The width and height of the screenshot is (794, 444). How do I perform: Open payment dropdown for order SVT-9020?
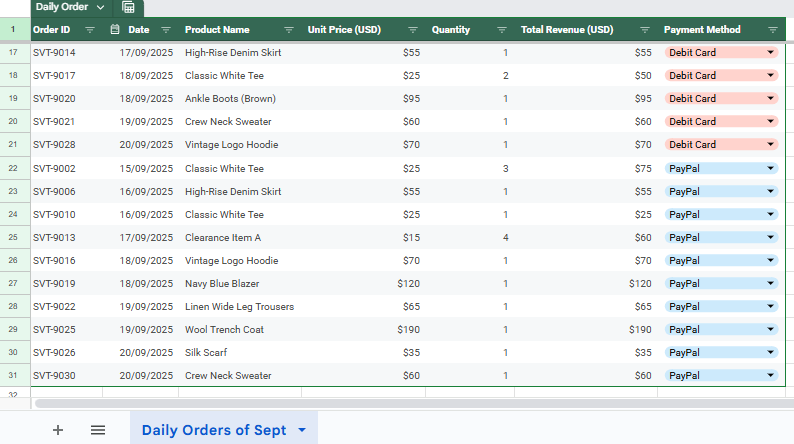[770, 98]
